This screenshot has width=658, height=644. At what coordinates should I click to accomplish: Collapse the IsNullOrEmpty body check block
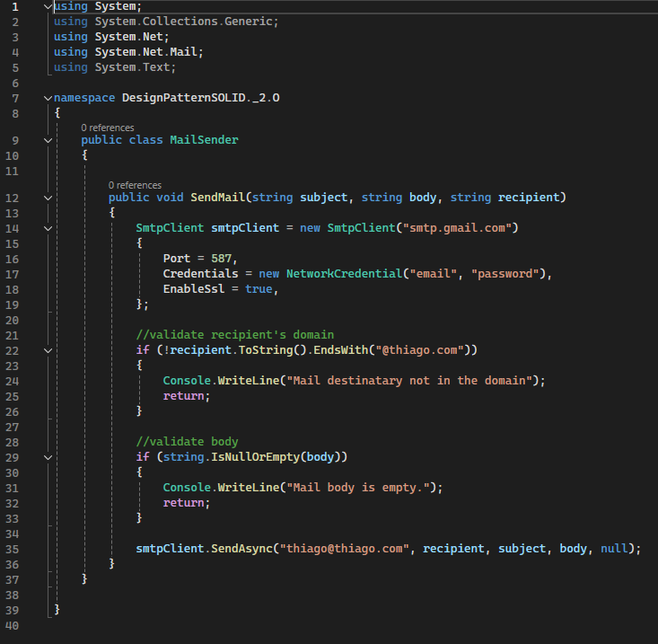(x=47, y=457)
